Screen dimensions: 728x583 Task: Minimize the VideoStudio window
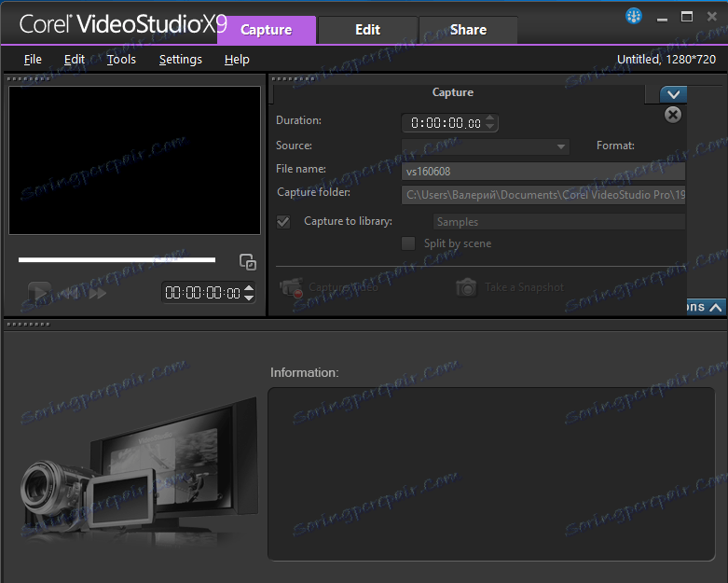click(662, 19)
